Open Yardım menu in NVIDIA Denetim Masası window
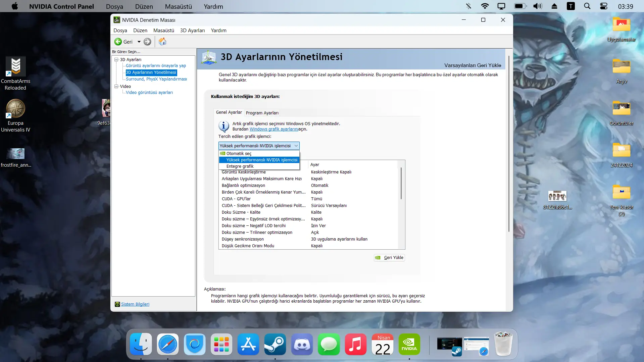The width and height of the screenshot is (644, 362). pos(218,31)
